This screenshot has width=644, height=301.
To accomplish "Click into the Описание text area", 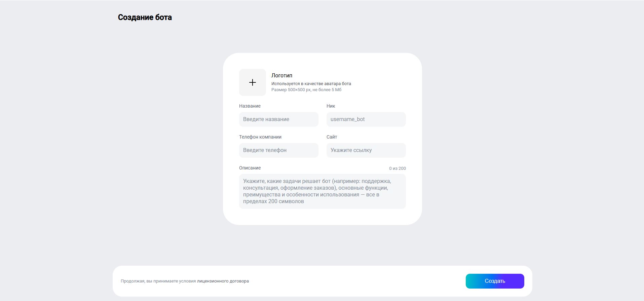I will (x=322, y=191).
